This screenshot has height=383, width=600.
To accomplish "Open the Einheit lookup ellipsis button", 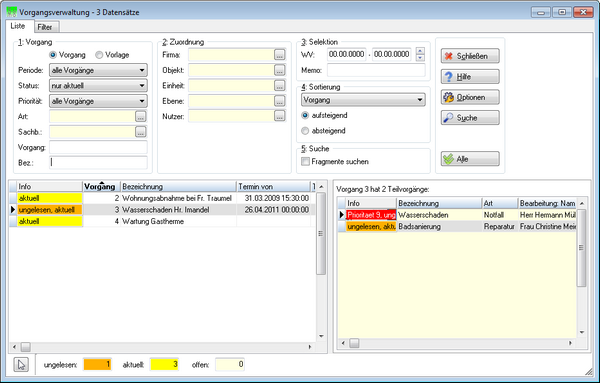I will pos(280,85).
